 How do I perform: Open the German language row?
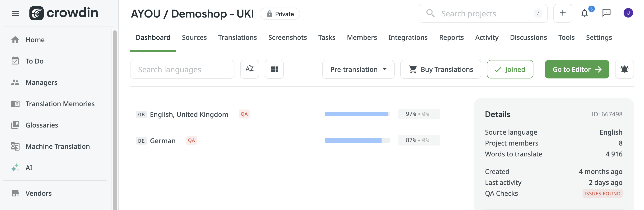(163, 141)
